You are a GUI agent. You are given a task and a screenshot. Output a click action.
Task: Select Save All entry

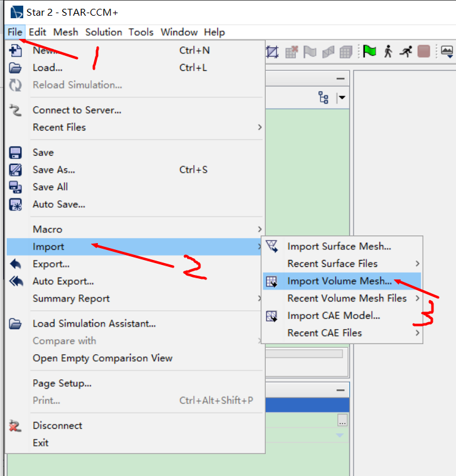click(x=135, y=187)
